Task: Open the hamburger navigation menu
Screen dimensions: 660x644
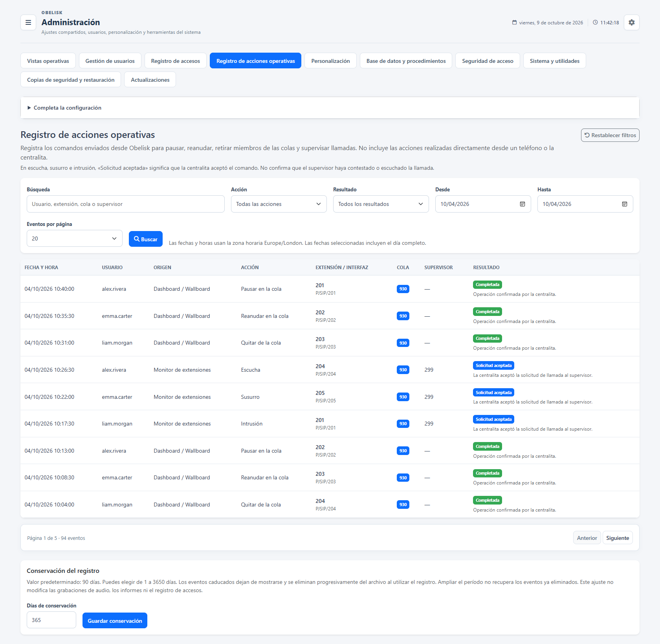Action: click(x=28, y=22)
